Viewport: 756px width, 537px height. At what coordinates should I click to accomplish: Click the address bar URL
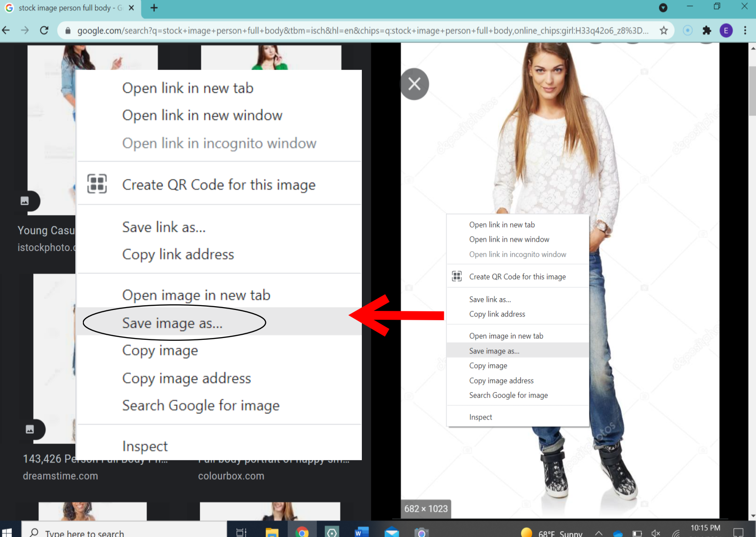(363, 31)
